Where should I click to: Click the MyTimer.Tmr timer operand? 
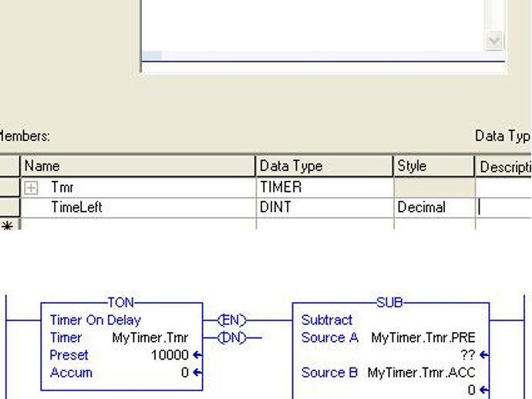[x=150, y=337]
